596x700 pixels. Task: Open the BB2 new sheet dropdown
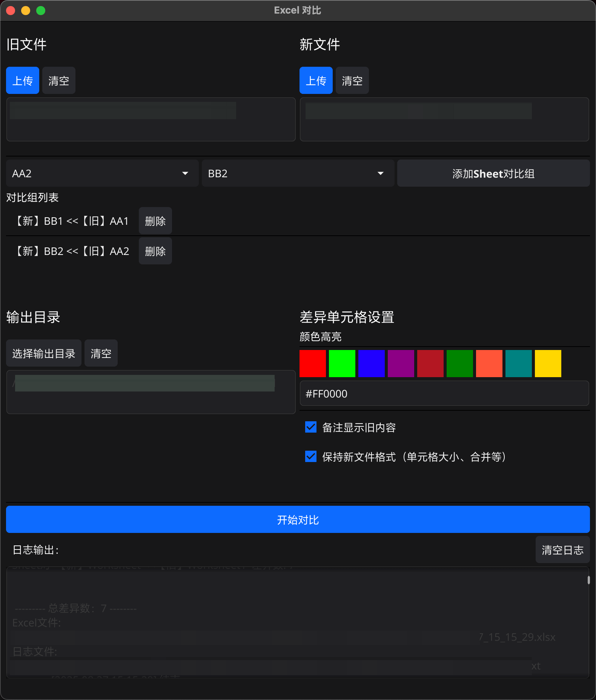click(x=298, y=173)
